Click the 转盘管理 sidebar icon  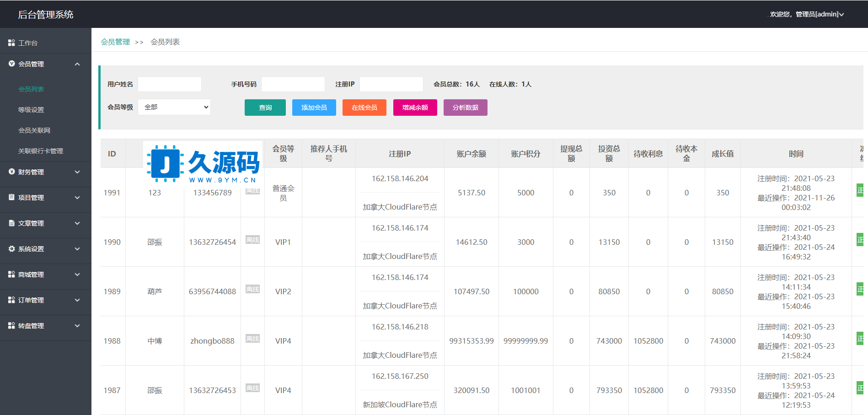11,325
